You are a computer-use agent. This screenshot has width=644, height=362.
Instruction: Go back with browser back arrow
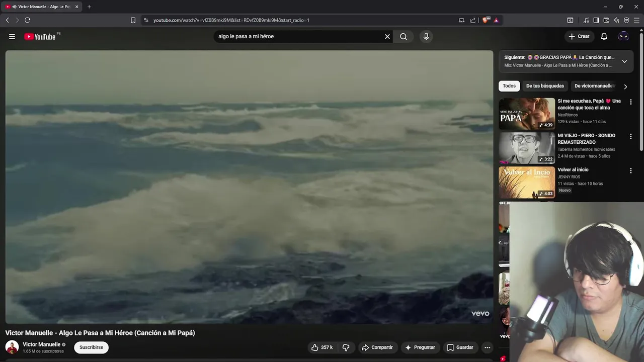pos(7,20)
